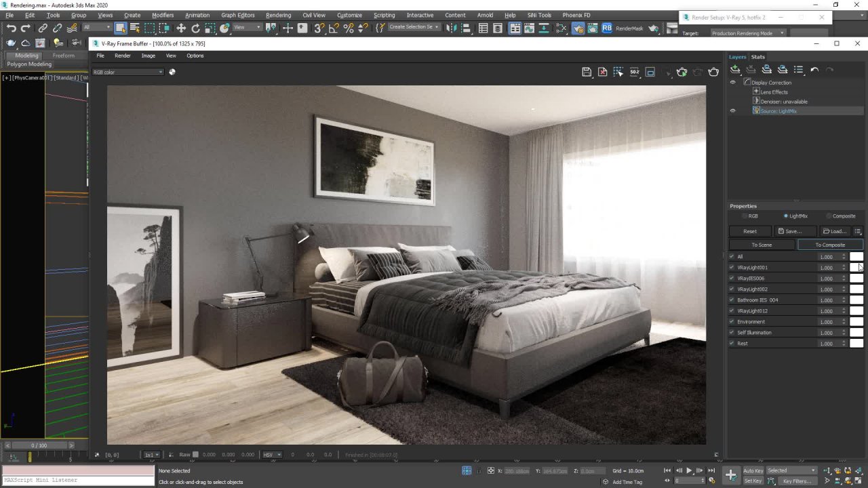Uncheck the VRayLight001 light checkbox

pos(732,268)
